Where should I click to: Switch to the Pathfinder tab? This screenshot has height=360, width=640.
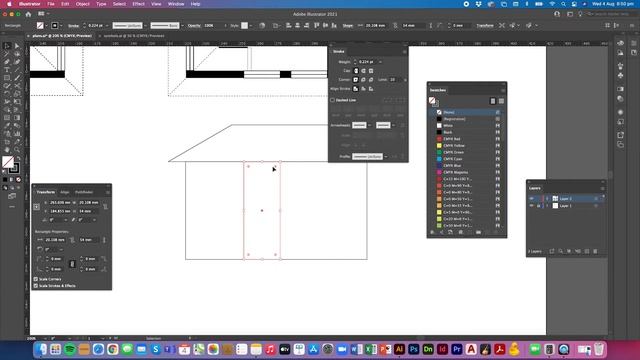coord(84,192)
